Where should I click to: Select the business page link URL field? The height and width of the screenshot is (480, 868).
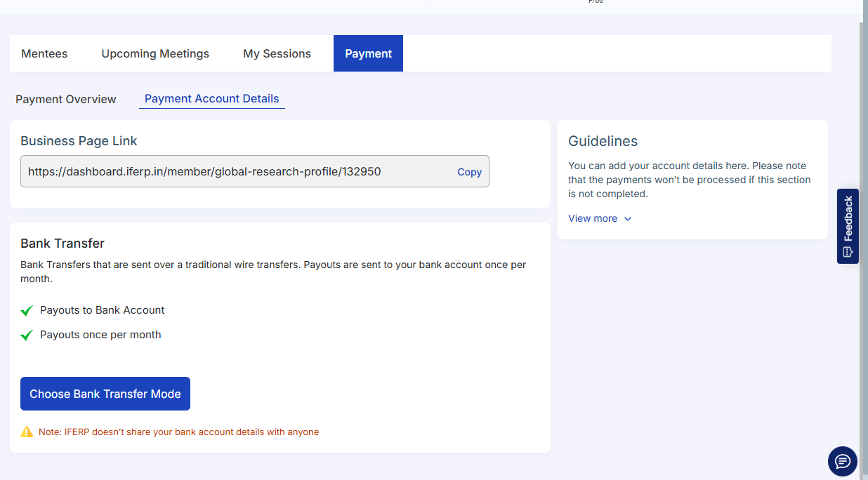click(x=211, y=171)
